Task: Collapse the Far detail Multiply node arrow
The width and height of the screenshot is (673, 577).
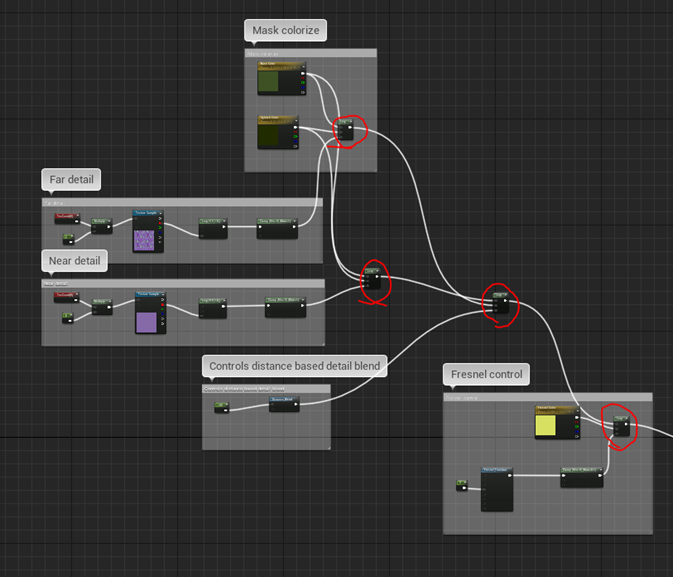Action: point(110,222)
